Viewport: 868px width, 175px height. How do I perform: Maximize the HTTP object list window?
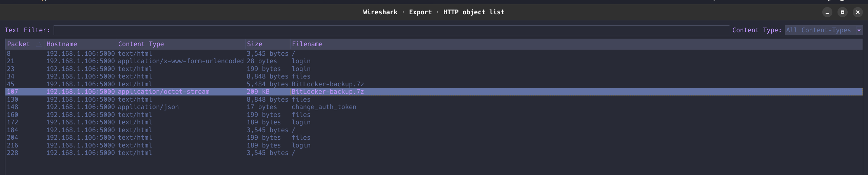coord(842,12)
